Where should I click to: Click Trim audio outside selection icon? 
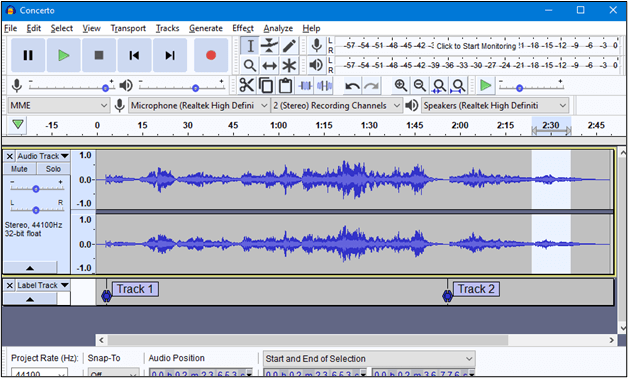coord(305,85)
